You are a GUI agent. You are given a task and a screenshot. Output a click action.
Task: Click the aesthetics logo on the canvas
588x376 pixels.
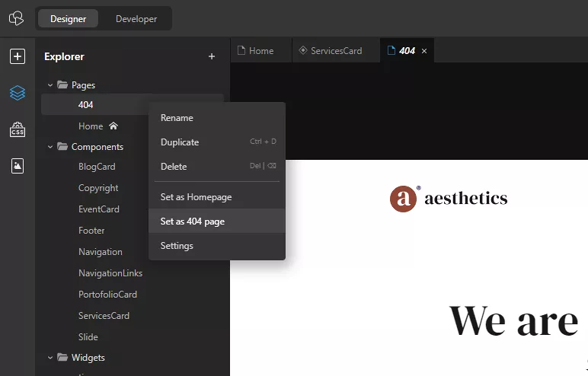pyautogui.click(x=448, y=199)
